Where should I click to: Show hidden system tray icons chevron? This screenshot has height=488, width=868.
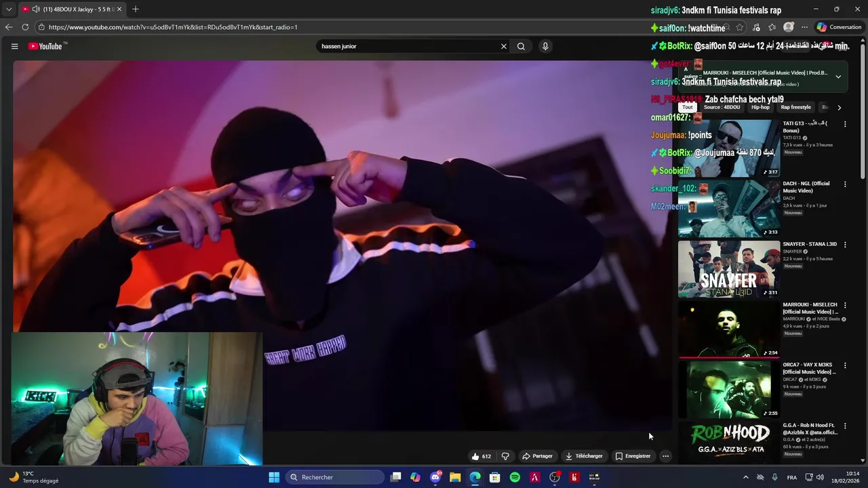[x=746, y=477]
